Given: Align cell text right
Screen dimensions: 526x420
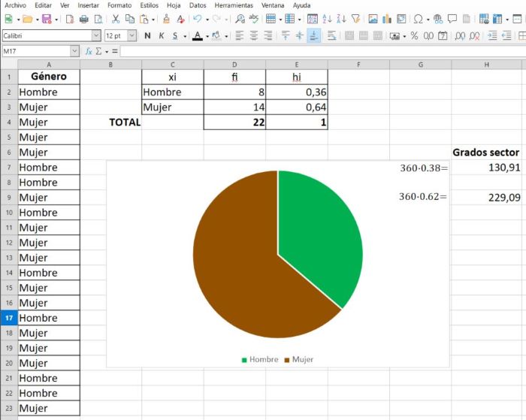Looking at the screenshot, I should 268,35.
